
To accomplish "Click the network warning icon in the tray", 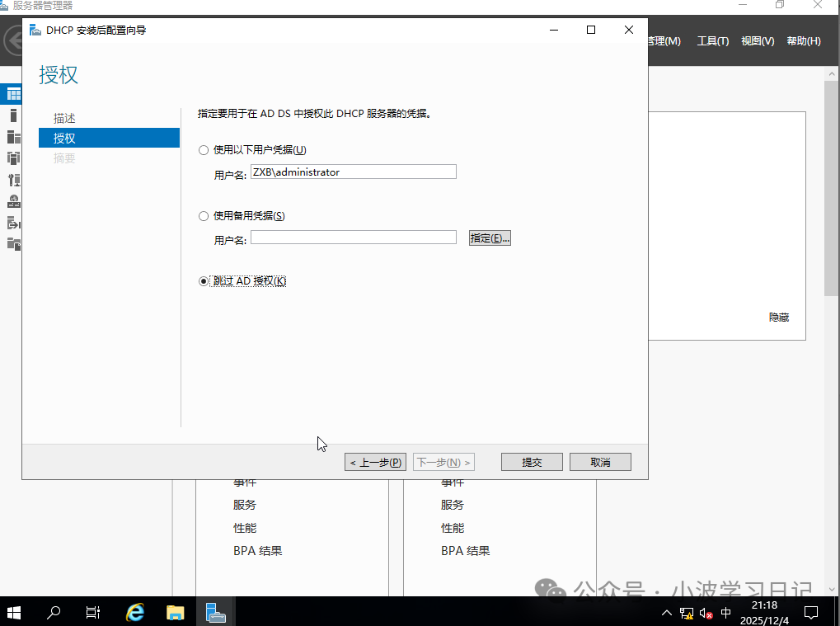I will point(685,613).
